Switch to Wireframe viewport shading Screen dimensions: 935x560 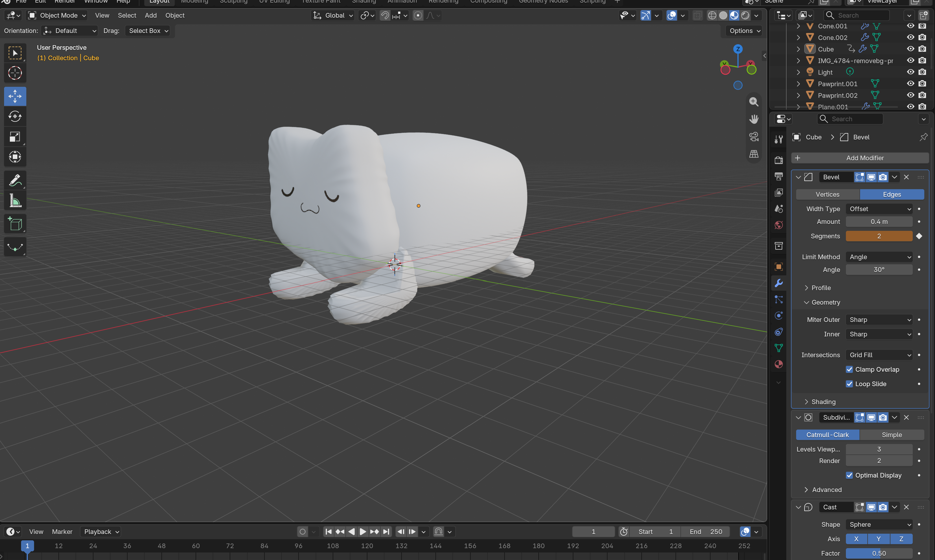point(712,15)
